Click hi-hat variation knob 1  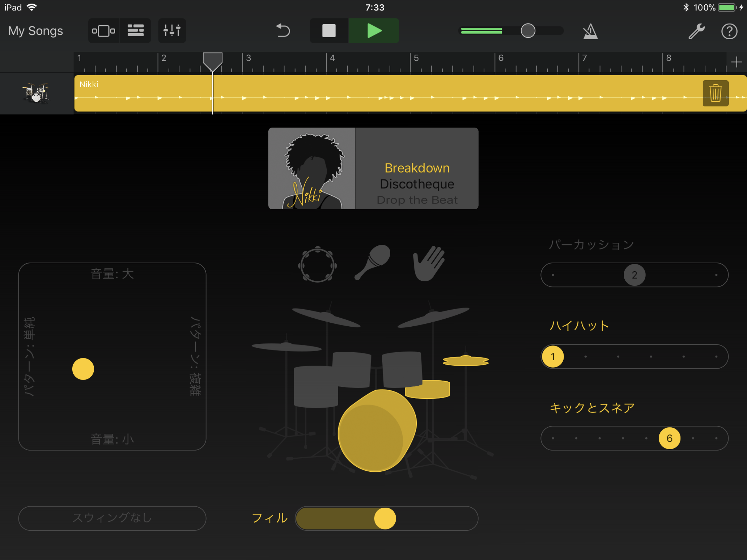click(553, 357)
